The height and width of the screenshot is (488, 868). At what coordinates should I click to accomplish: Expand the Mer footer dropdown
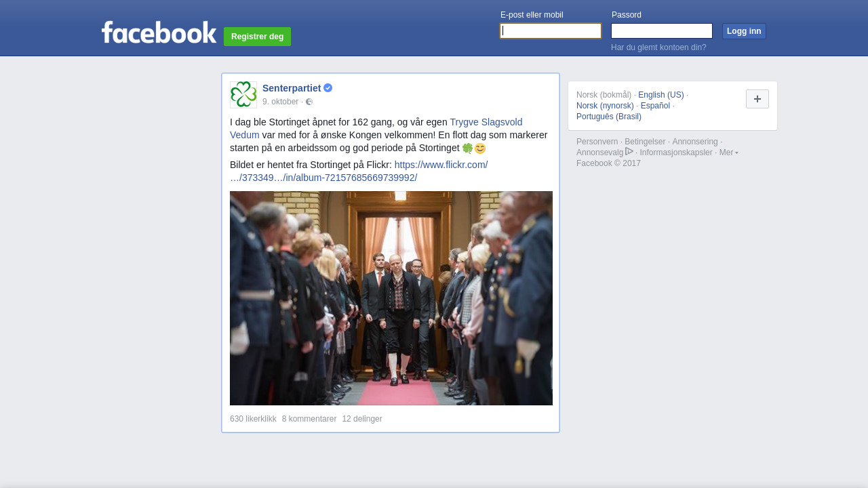tap(729, 152)
